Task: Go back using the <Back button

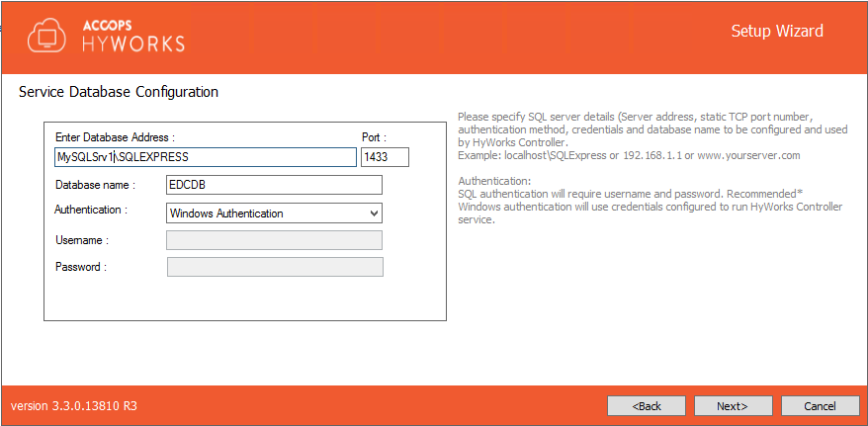Action: [647, 406]
